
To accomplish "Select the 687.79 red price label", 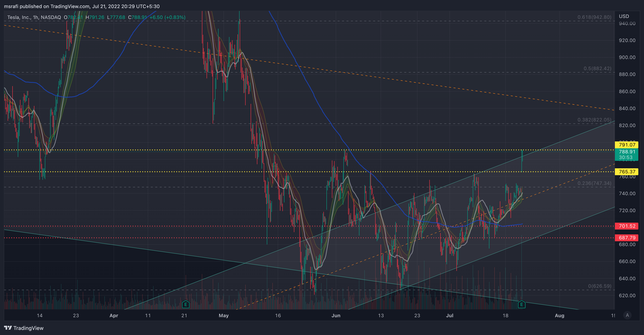I will [626, 238].
